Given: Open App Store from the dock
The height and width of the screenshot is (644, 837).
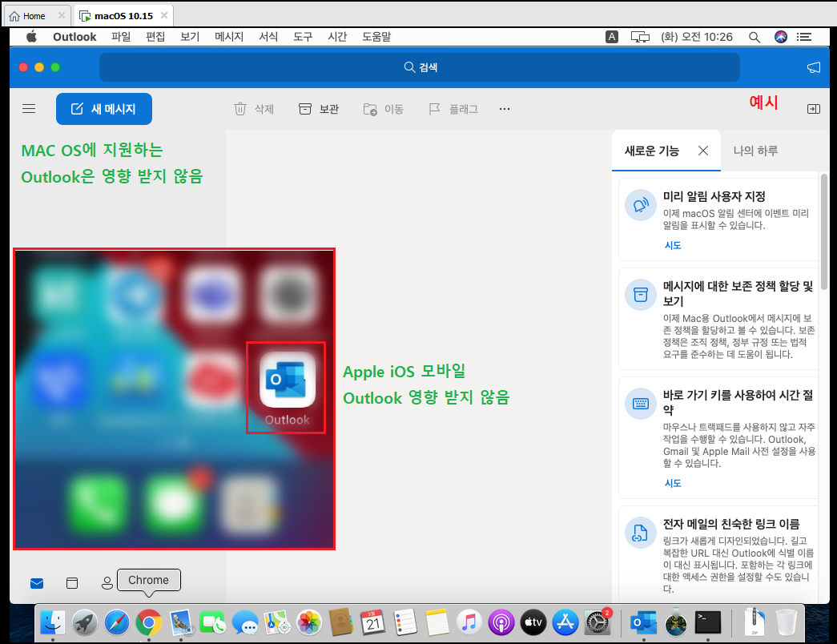Looking at the screenshot, I should [x=565, y=622].
